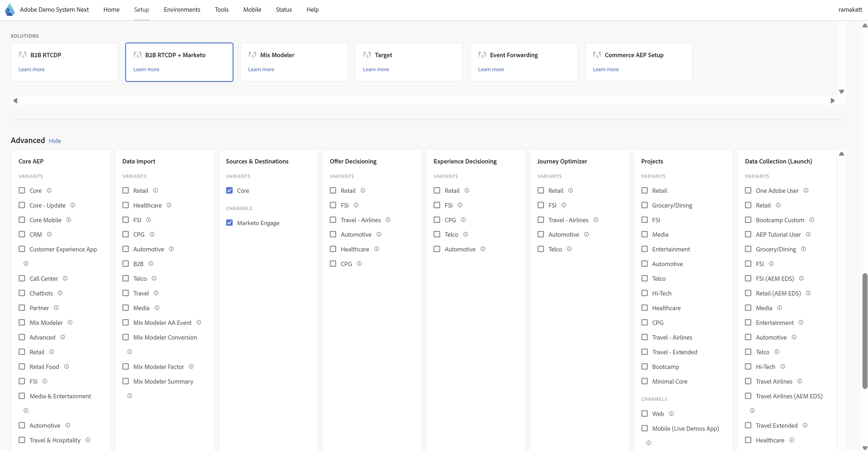Uncheck the Marketo Engage channel checkbox
The image size is (868, 450).
[229, 223]
